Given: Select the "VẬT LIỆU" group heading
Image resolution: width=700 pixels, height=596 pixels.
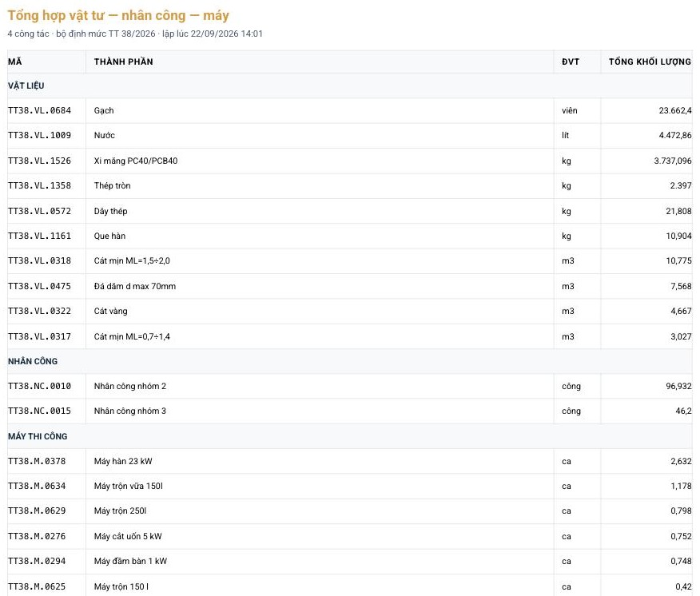Looking at the screenshot, I should (26, 85).
